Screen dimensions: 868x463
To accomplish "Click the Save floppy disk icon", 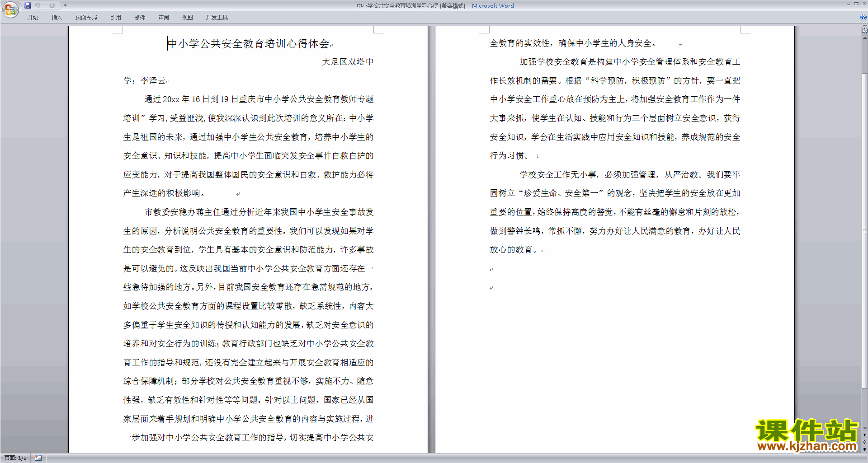I will point(28,5).
